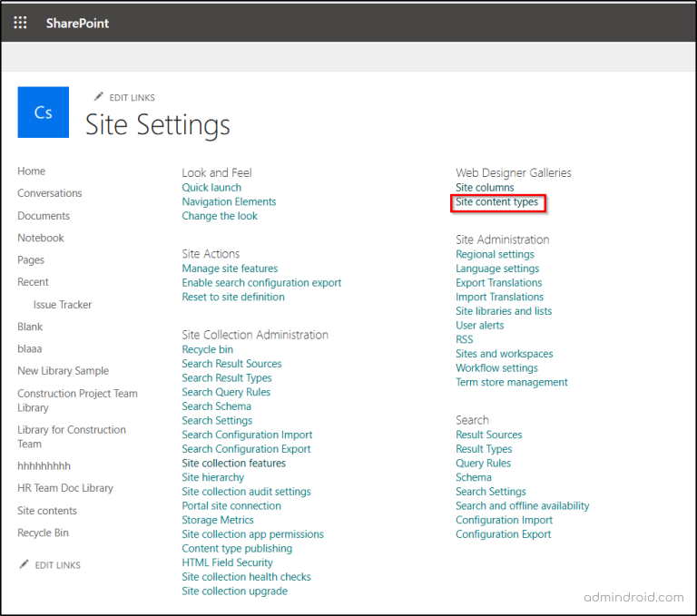The height and width of the screenshot is (616, 697).
Task: Open HR Team Doc Library
Action: (65, 488)
